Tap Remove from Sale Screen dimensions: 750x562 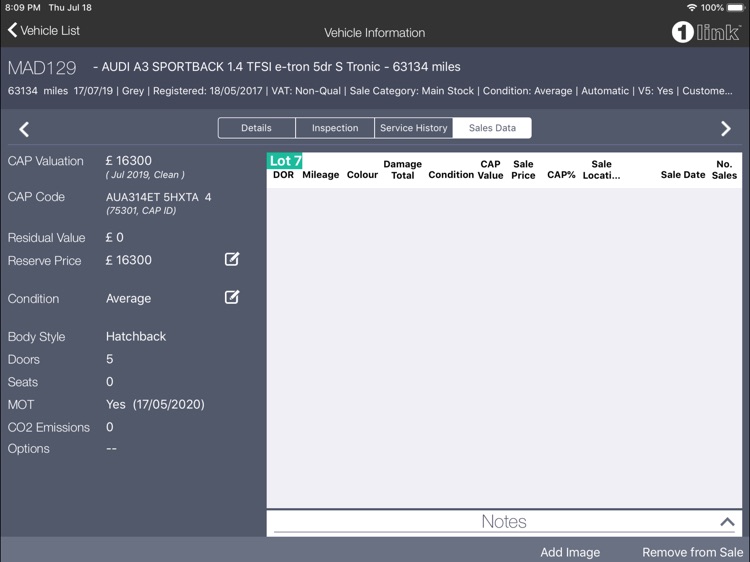point(692,552)
